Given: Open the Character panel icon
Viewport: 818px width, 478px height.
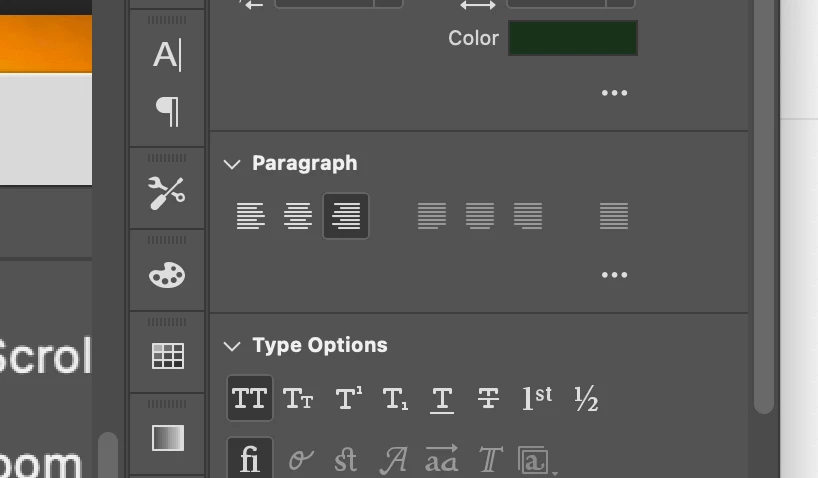Looking at the screenshot, I should 167,55.
